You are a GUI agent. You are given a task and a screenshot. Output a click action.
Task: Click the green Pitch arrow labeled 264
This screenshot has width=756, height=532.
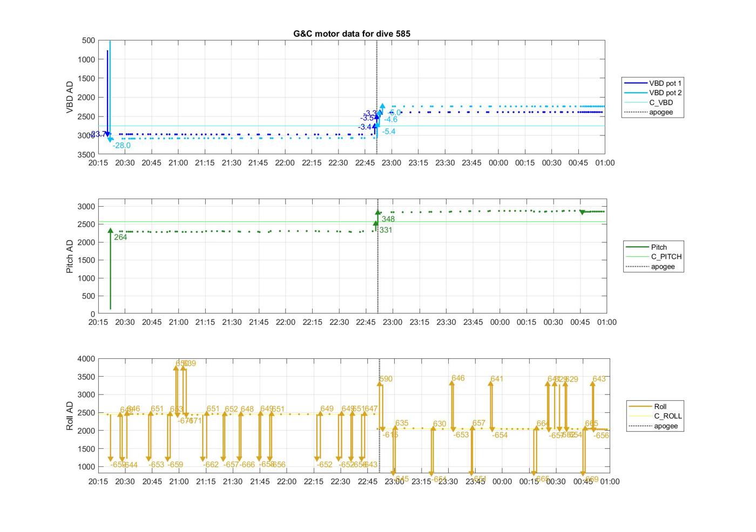(110, 269)
